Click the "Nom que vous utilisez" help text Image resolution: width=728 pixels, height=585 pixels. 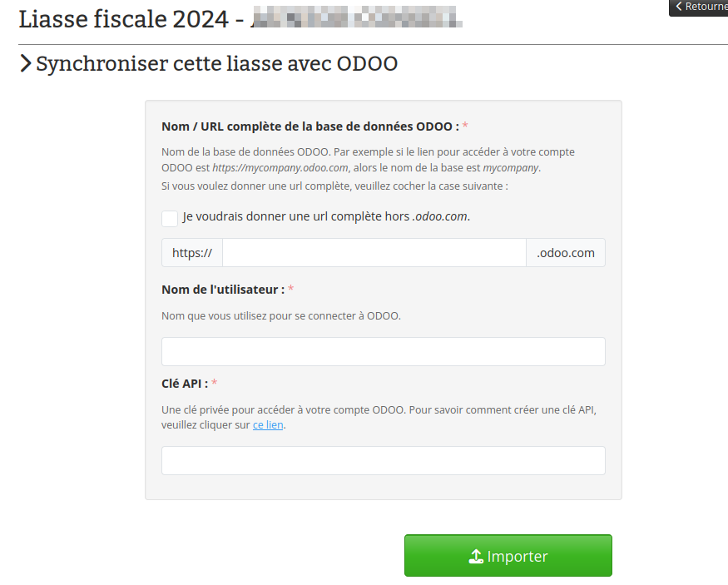pos(280,316)
